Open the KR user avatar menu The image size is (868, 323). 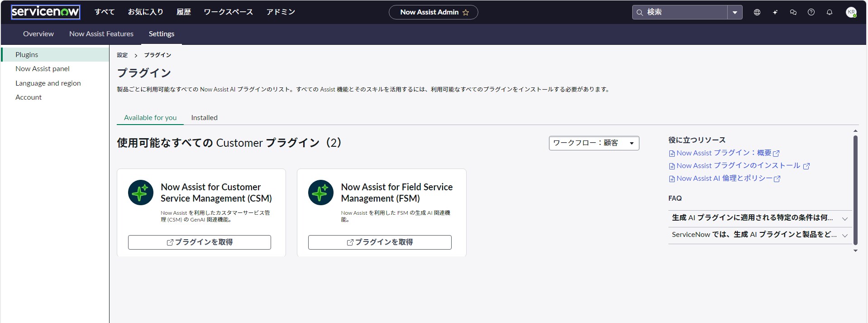click(x=851, y=12)
